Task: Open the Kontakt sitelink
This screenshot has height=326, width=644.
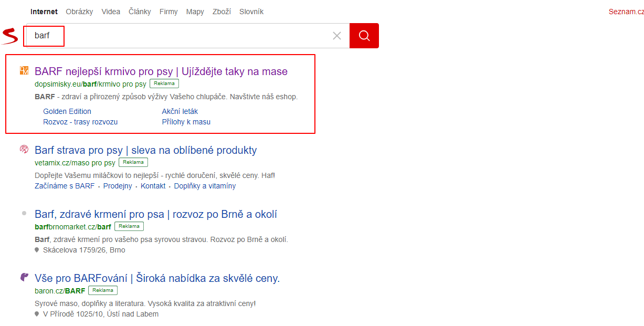Action: coord(153,186)
